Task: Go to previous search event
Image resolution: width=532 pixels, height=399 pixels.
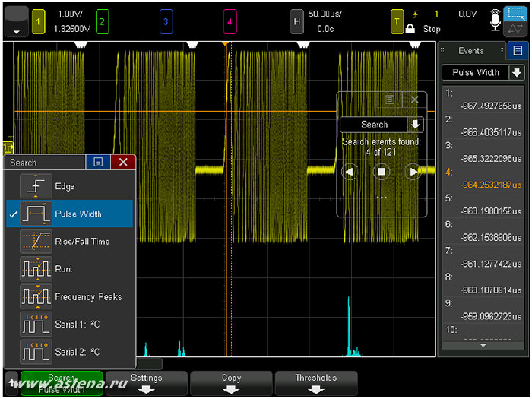Action: 350,172
